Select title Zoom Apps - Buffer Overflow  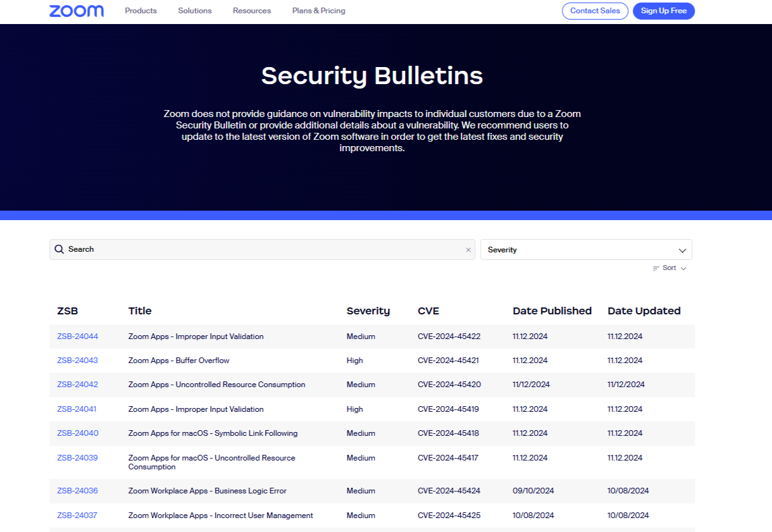tap(179, 361)
